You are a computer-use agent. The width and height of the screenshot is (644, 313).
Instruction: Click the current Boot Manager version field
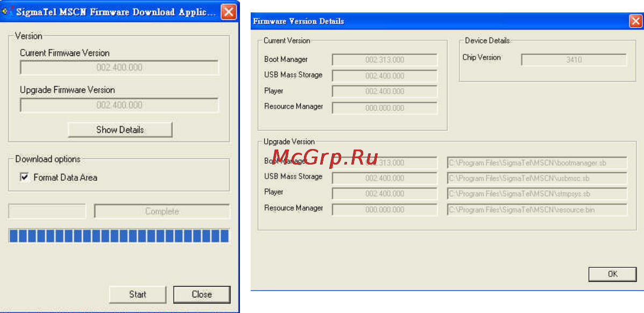point(385,60)
